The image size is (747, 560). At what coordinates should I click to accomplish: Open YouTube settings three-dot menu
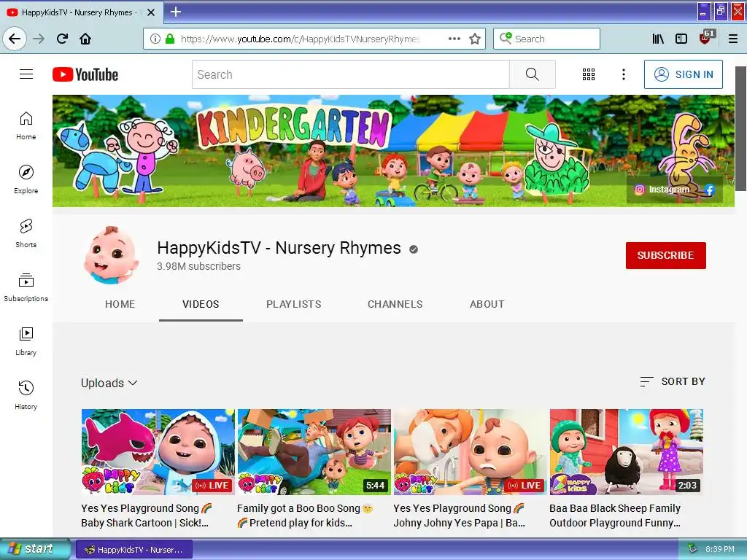pos(623,74)
